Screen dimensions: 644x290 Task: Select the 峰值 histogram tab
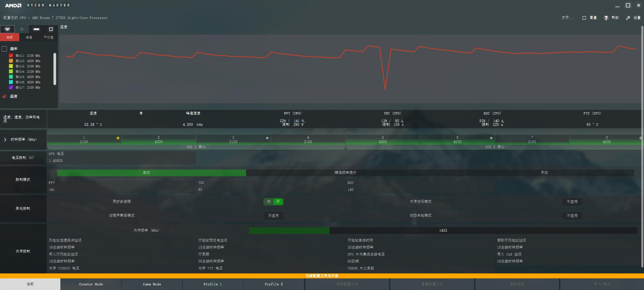(29, 37)
